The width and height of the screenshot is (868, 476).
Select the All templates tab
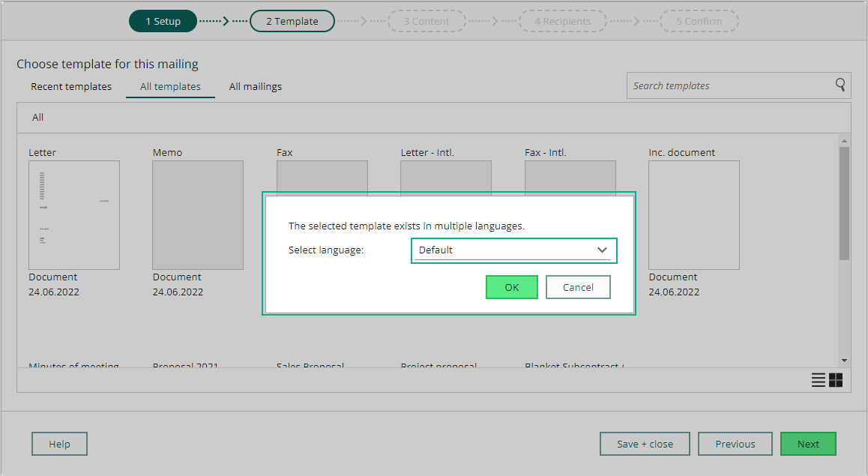tap(170, 86)
